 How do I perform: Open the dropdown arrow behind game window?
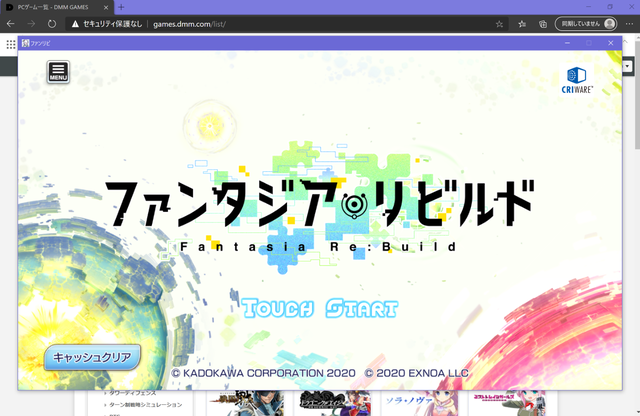coord(628,66)
